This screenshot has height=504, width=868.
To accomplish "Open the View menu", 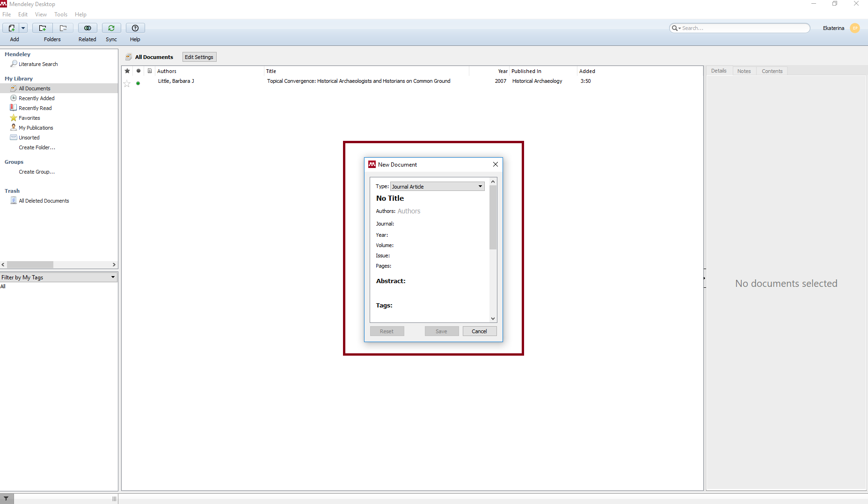I will coord(41,15).
